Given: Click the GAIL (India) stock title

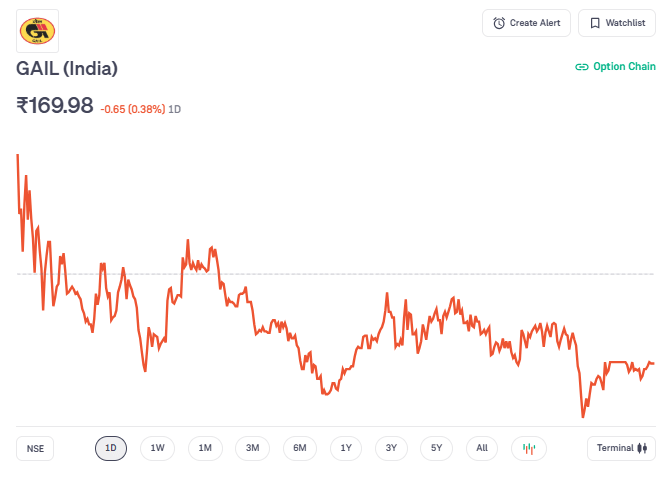Looking at the screenshot, I should pos(67,69).
